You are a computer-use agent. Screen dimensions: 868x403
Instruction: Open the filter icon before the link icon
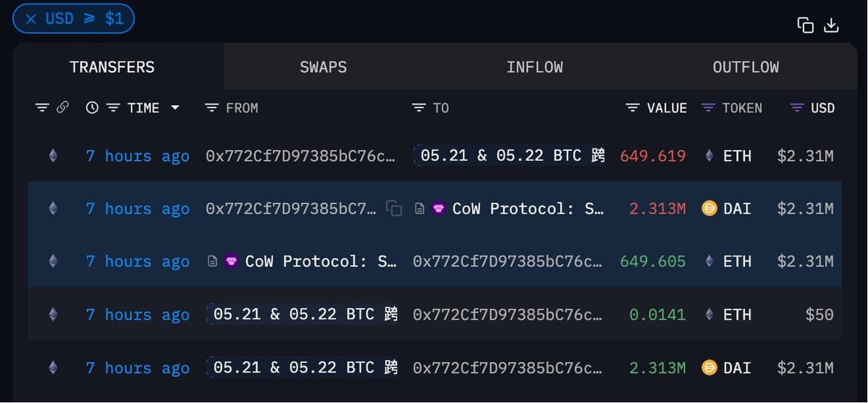pyautogui.click(x=42, y=107)
